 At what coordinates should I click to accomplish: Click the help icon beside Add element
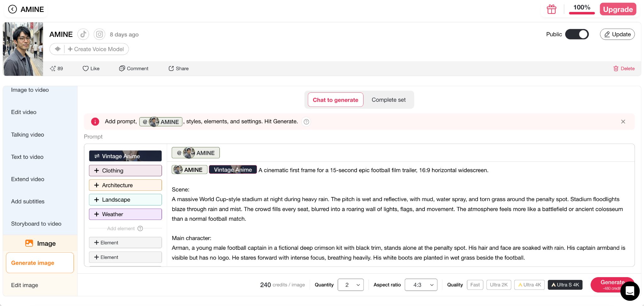(x=140, y=228)
